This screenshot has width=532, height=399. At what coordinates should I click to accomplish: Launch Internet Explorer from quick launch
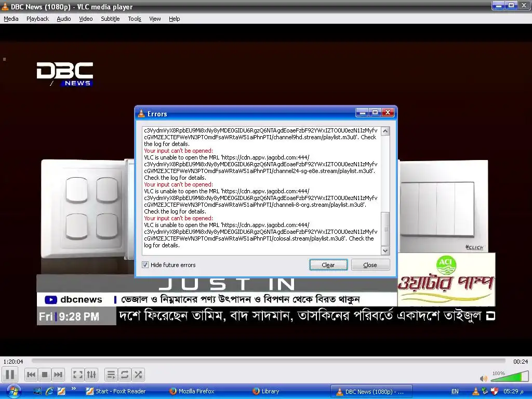click(49, 392)
